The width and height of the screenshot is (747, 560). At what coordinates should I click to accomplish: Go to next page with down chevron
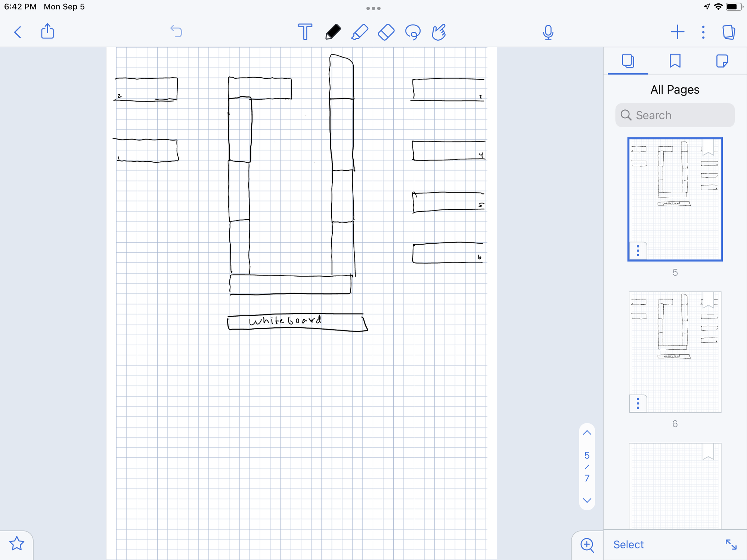coord(587,500)
